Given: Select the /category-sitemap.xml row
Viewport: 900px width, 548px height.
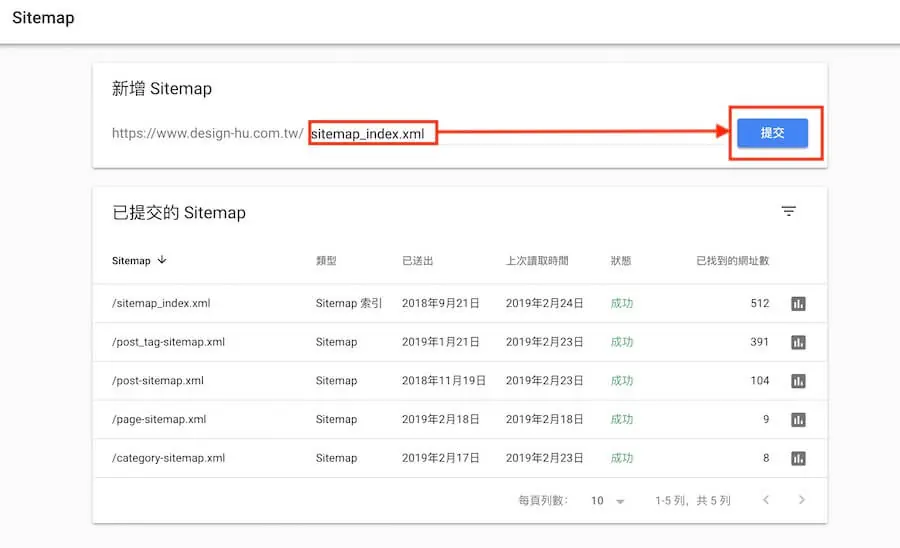Looking at the screenshot, I should point(460,458).
